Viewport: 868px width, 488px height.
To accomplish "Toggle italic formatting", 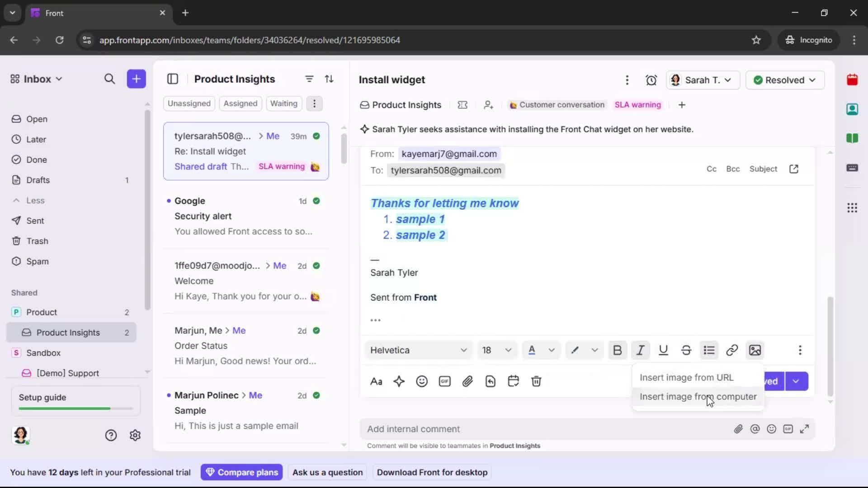I will 641,350.
